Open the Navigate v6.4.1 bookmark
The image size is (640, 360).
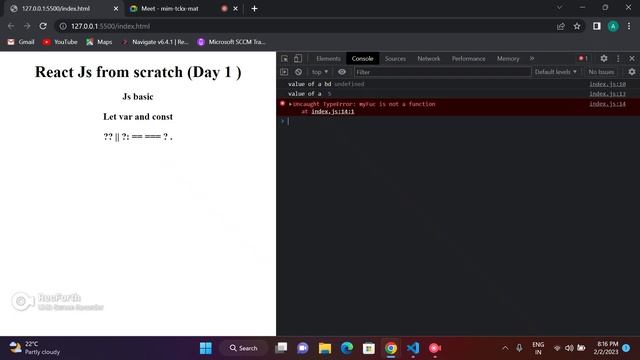155,42
